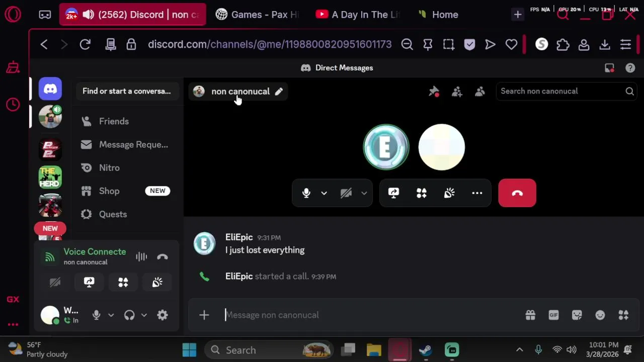
Task: Turn on camera in call controls
Action: [346, 193]
